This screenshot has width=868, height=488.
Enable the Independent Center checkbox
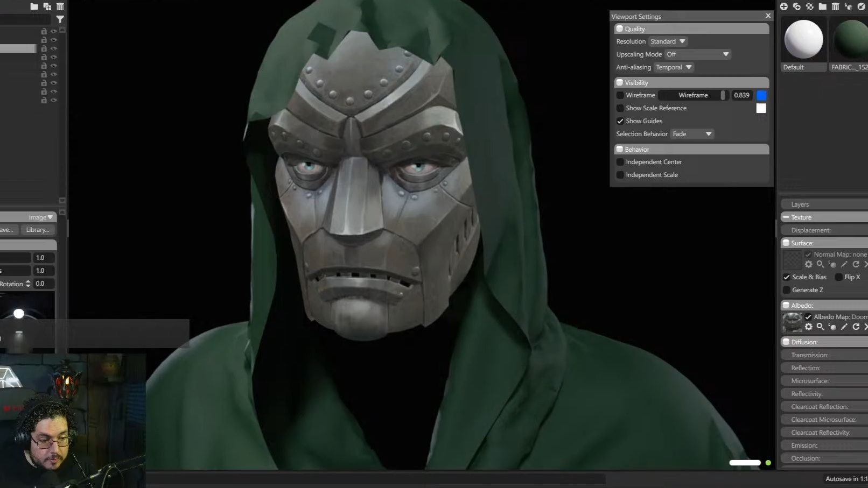[x=620, y=162]
